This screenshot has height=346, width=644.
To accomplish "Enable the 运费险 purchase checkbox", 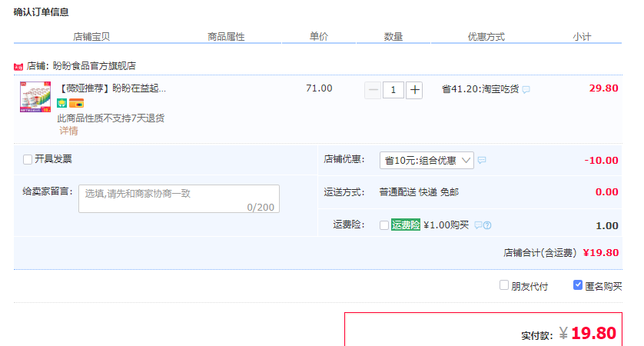I will (384, 225).
